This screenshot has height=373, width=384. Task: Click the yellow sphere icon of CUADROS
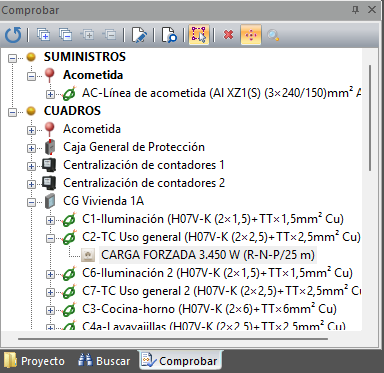pos(31,111)
